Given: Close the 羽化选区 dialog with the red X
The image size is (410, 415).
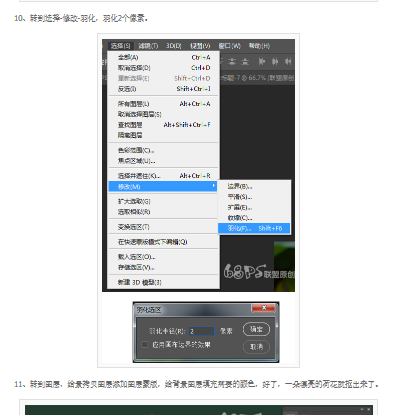Looking at the screenshot, I should (264, 308).
